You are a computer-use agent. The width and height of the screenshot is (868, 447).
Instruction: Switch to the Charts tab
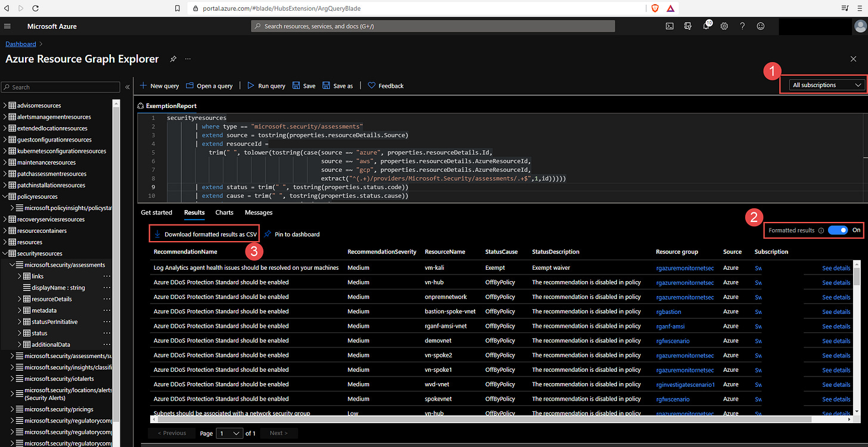tap(224, 212)
